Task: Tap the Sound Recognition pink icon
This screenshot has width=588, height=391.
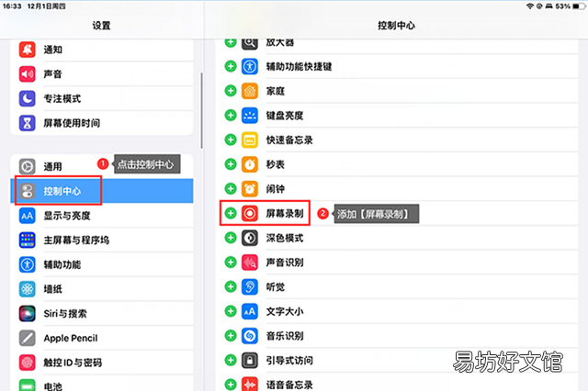Action: click(x=250, y=263)
